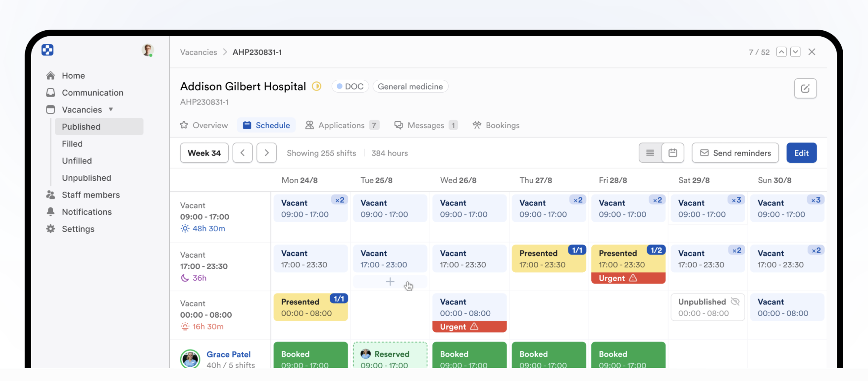Switch to the Messages tab

(x=425, y=125)
